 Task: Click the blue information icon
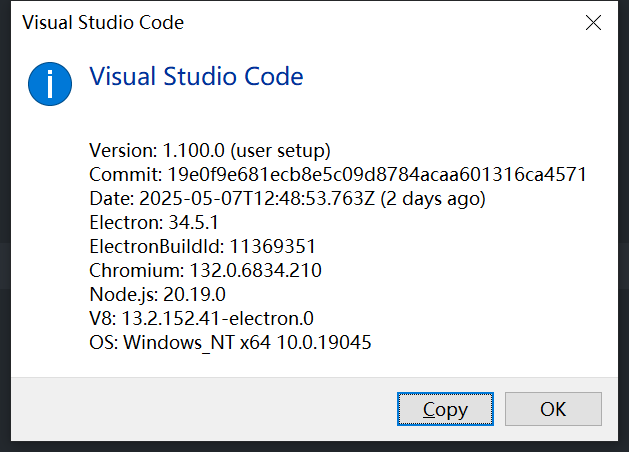[50, 84]
